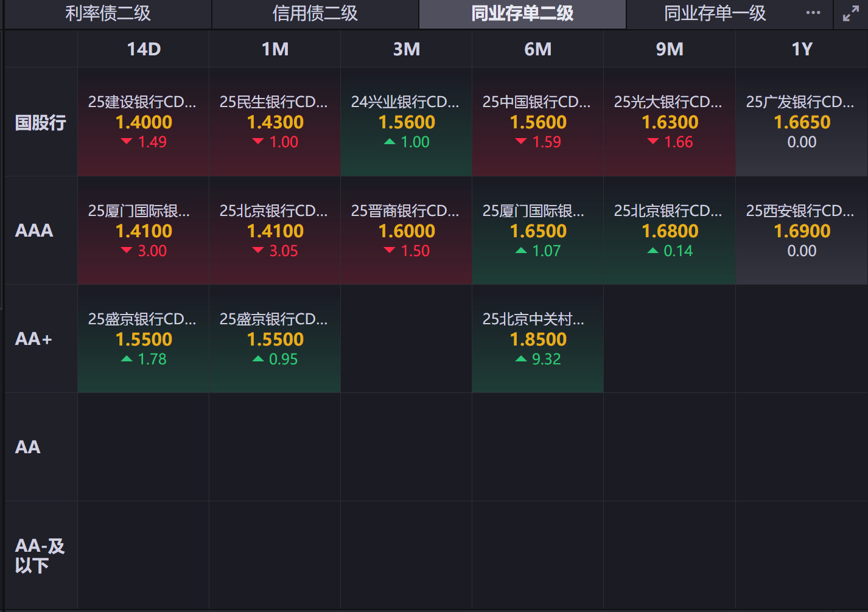Click the 14D column header
868x612 pixels.
(x=144, y=49)
